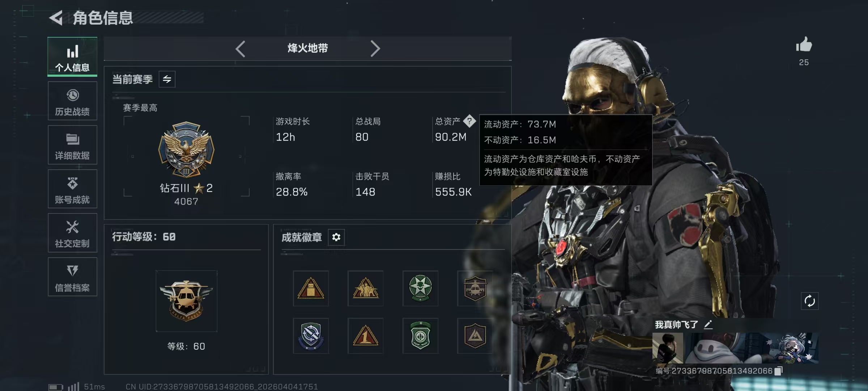Select the helicopter achievement badge
Screen dimensions: 868x391
point(475,289)
